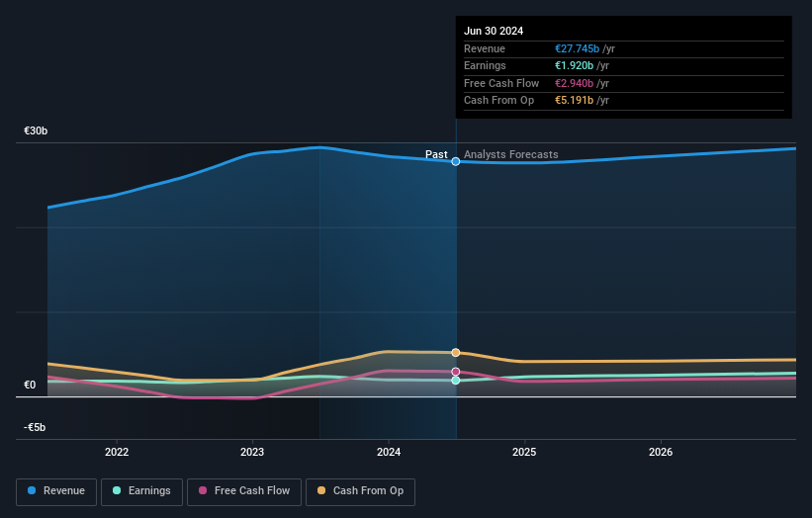Click the Earnings row label in tooltip
Image resolution: width=812 pixels, height=518 pixels.
click(x=485, y=65)
